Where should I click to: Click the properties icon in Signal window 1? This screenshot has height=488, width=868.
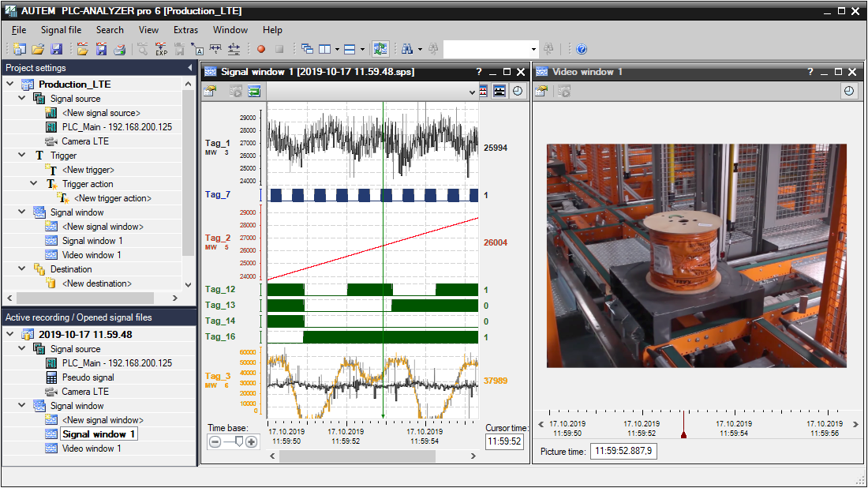point(211,91)
